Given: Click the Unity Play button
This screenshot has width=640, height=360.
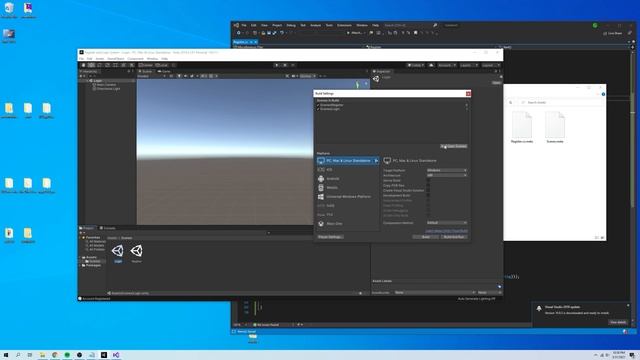Looking at the screenshot, I should (x=277, y=65).
